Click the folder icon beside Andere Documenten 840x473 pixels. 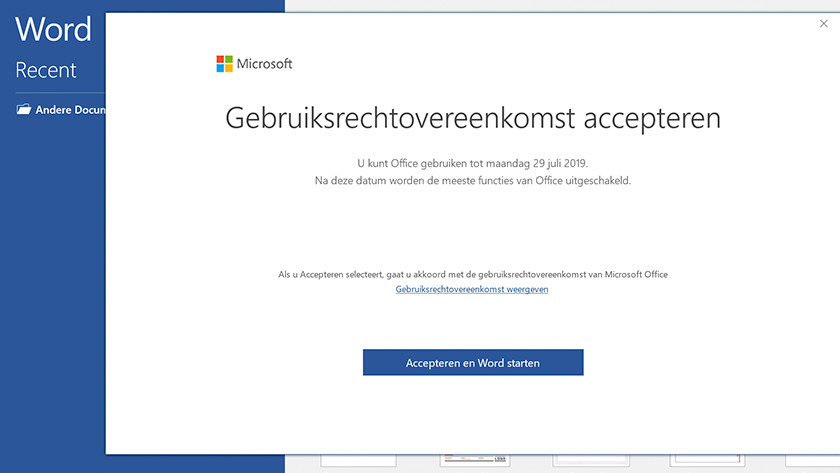pos(23,110)
